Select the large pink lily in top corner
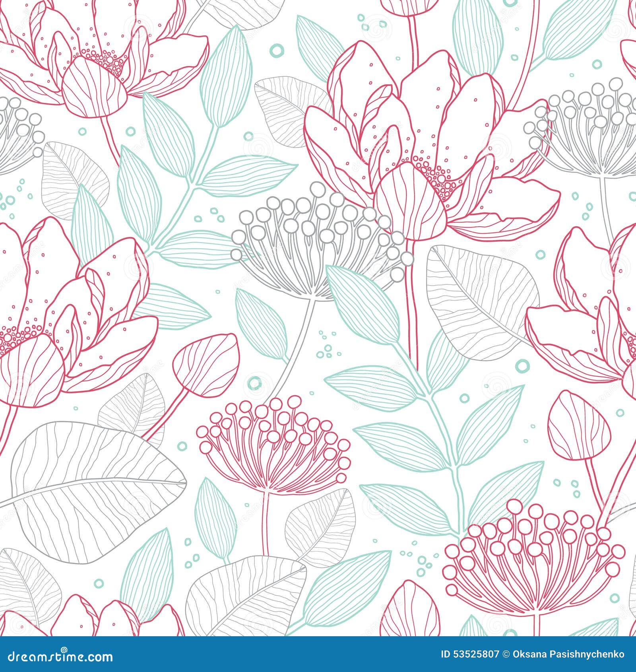Screen dimensions: 636x672 (x=91, y=60)
